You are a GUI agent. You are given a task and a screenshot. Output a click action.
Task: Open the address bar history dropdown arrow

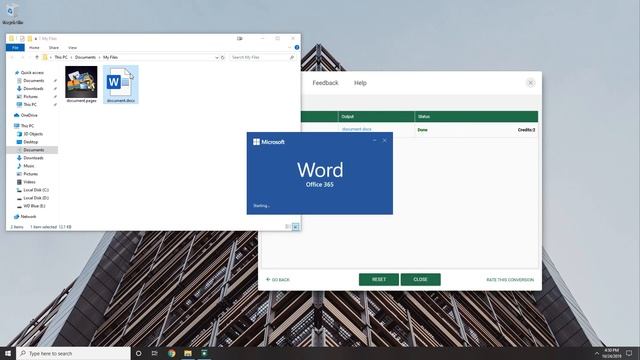click(x=217, y=58)
